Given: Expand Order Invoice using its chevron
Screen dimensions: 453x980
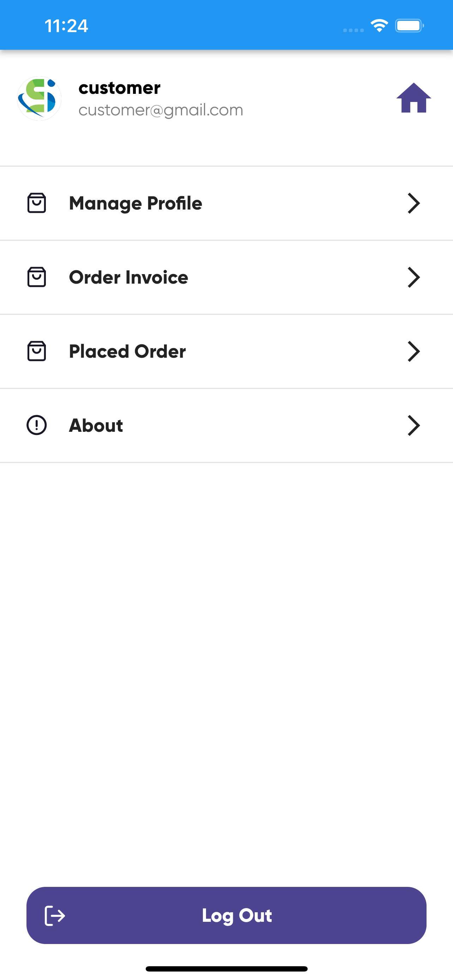Looking at the screenshot, I should click(413, 277).
